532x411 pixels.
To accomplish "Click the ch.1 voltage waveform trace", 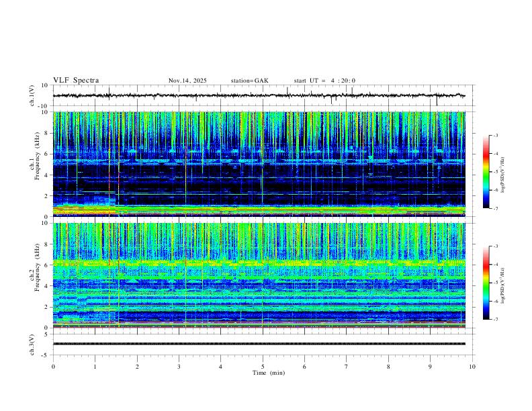I will pos(259,95).
